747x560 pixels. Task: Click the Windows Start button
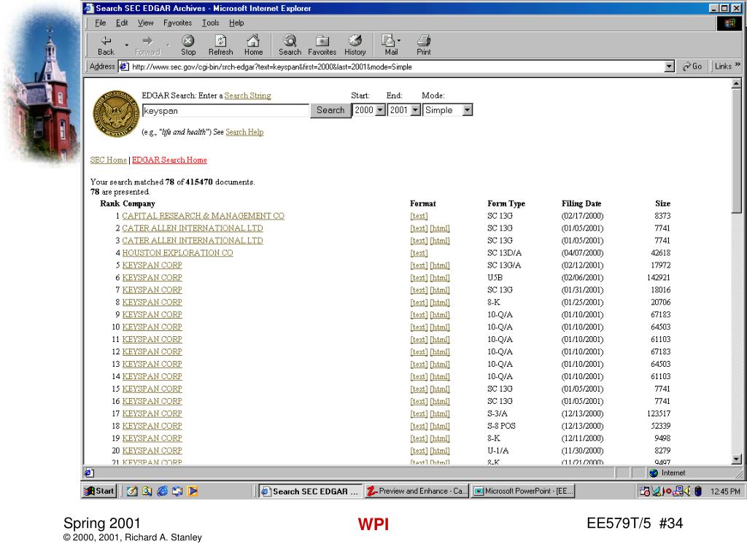click(99, 491)
